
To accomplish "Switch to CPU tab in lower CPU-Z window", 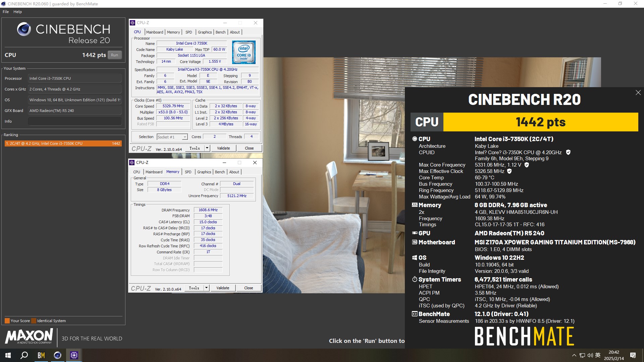I will click(137, 172).
